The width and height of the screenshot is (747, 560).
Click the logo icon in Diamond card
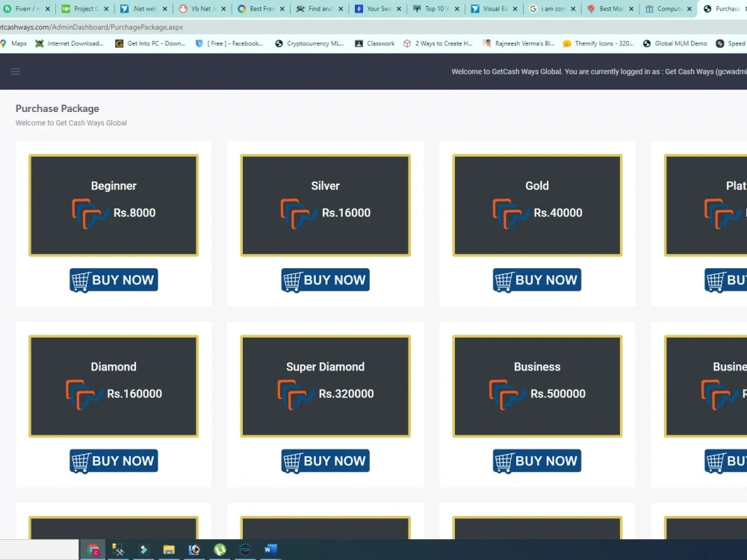point(84,395)
